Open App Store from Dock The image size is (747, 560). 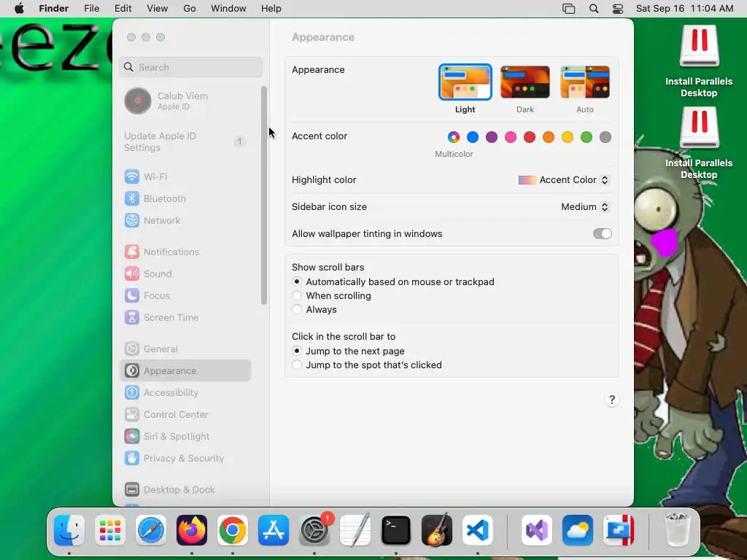tap(274, 530)
